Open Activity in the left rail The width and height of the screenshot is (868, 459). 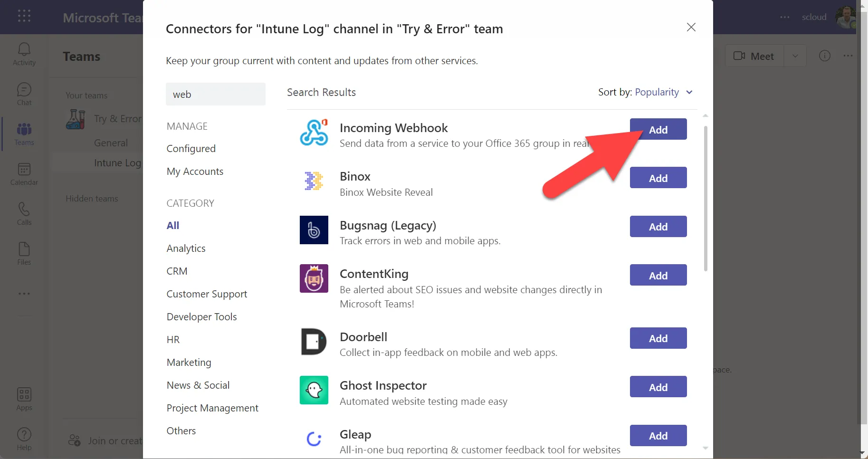coord(24,54)
